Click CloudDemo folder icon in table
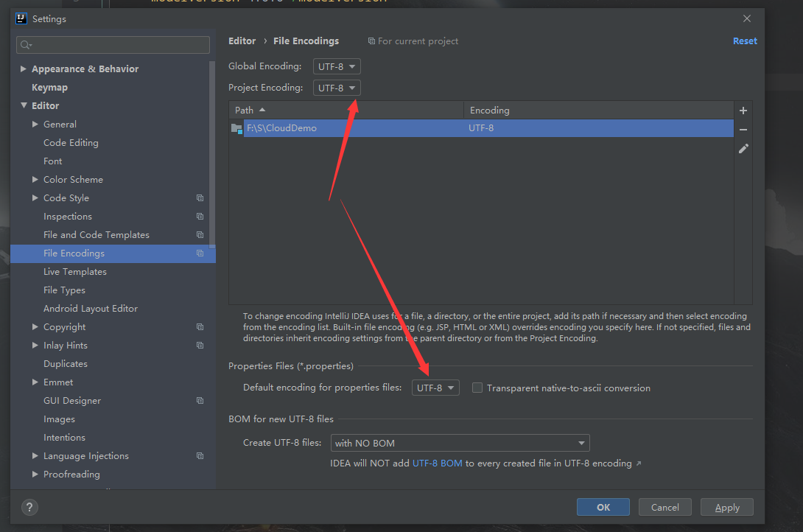 pyautogui.click(x=236, y=128)
